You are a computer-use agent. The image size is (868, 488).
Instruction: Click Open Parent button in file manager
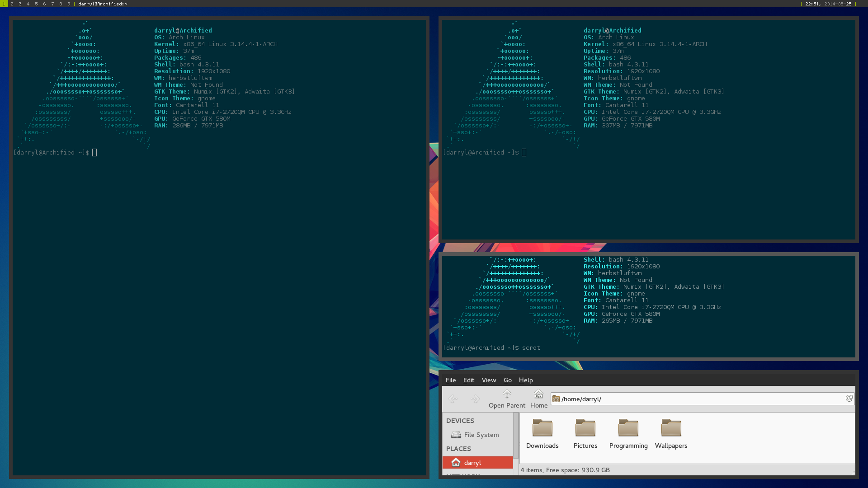click(x=506, y=398)
